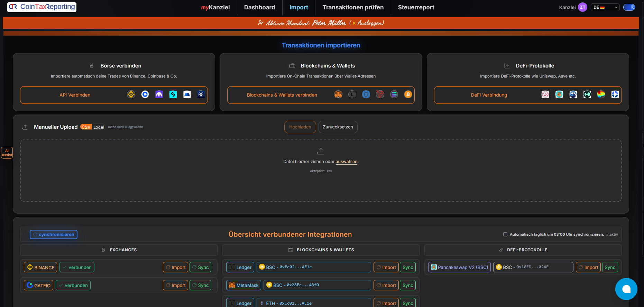Enable automatic daily 03:00 synchronization checkbox
This screenshot has width=644, height=307.
505,234
